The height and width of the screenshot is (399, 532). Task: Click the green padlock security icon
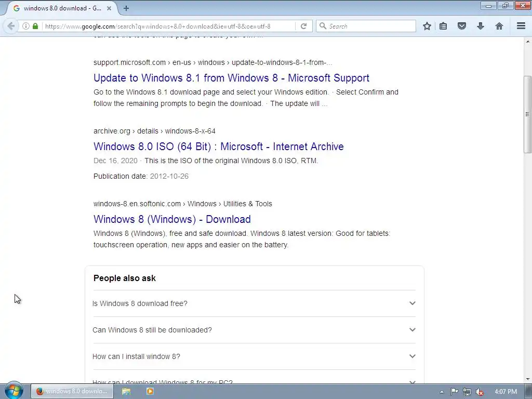pyautogui.click(x=35, y=26)
